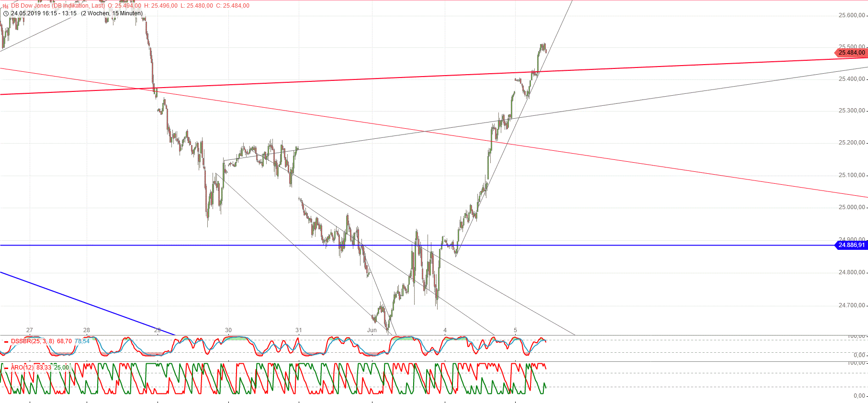Click the opening price value O: 25.494,00
This screenshot has height=403, width=868.
click(124, 6)
